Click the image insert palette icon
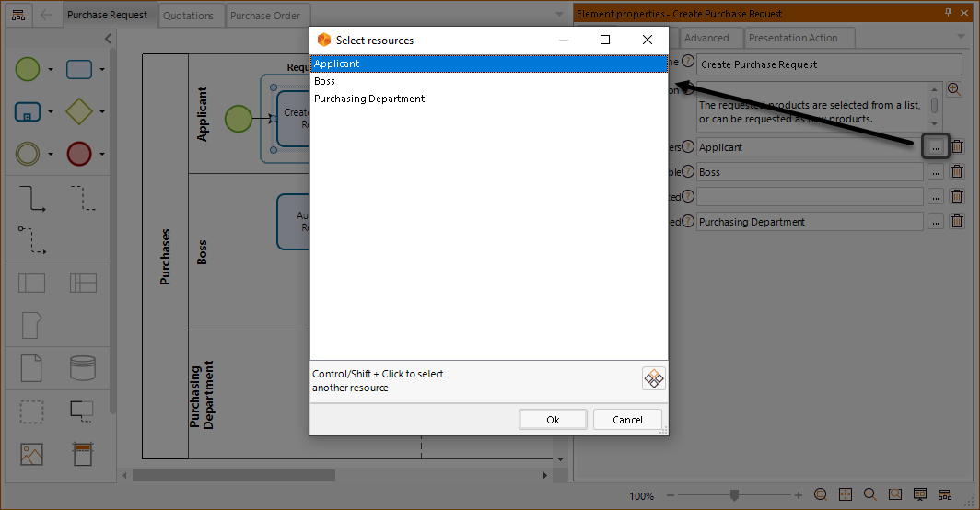This screenshot has width=980, height=510. 31,454
